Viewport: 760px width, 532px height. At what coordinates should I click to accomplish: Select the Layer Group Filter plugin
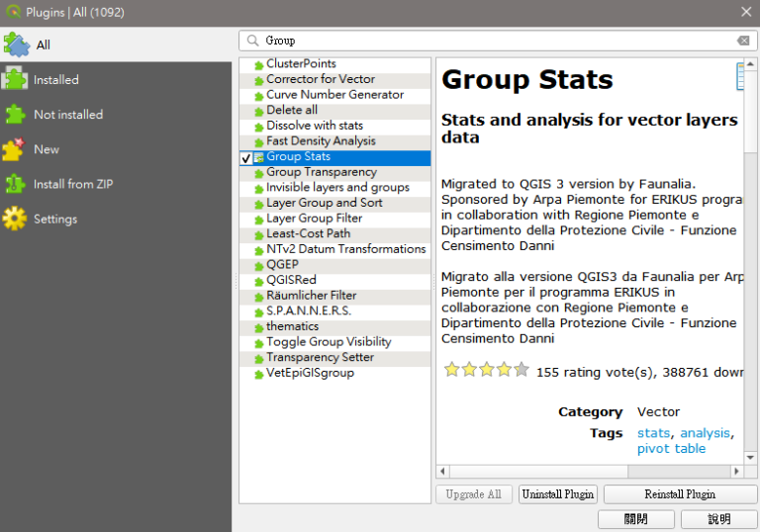(x=314, y=219)
